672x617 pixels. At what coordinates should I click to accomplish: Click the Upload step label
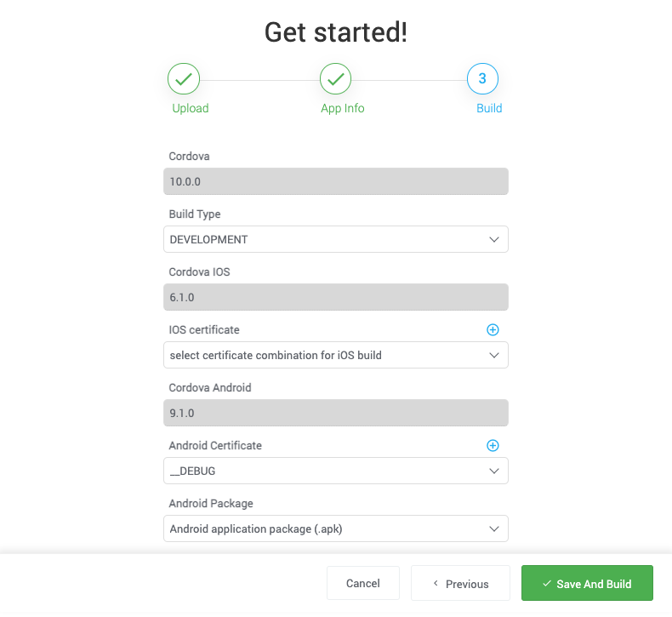pos(191,108)
